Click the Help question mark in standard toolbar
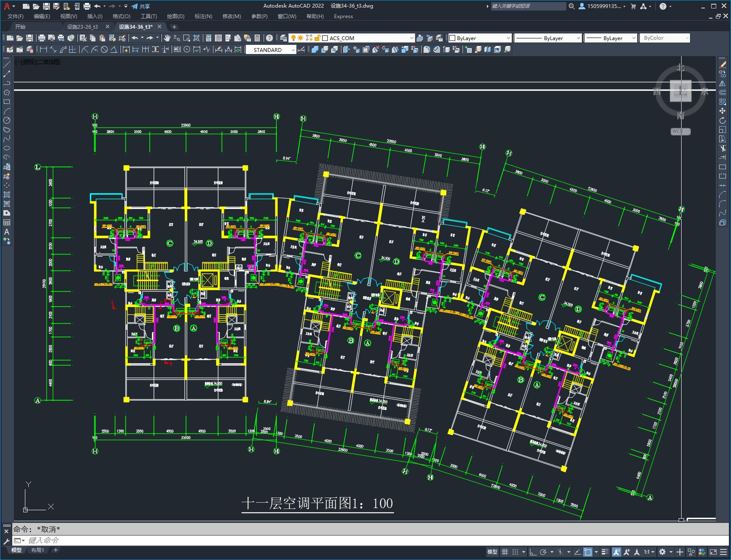731x560 pixels. (269, 38)
